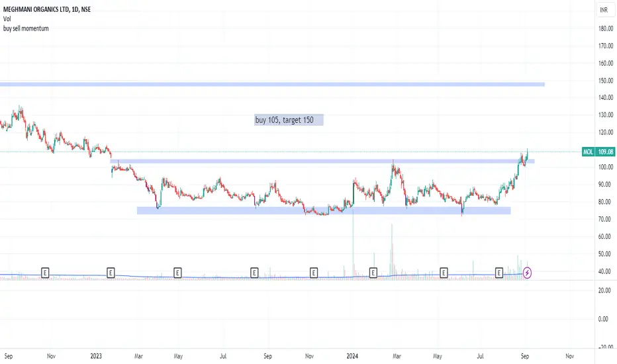Click the tallest volume spike bar

(x=353, y=244)
